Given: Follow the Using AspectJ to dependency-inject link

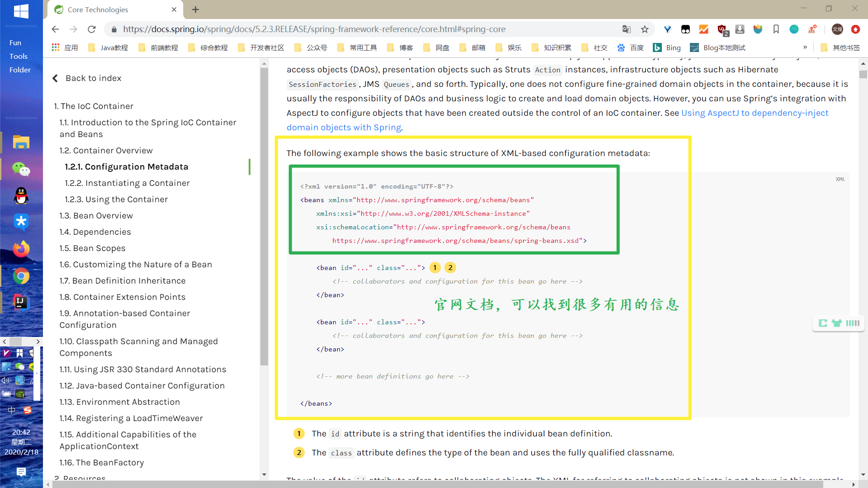Looking at the screenshot, I should 755,113.
